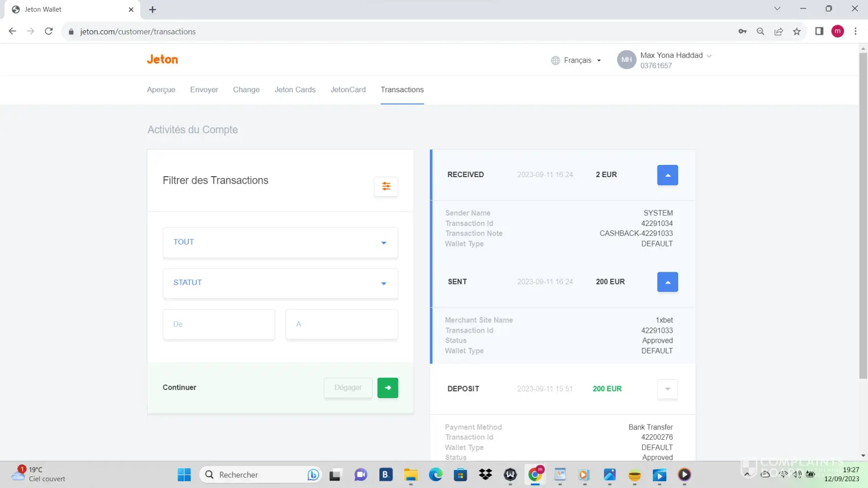Screen dimensions: 868x488
Task: Open the TOUT transaction type dropdown
Action: tap(280, 243)
